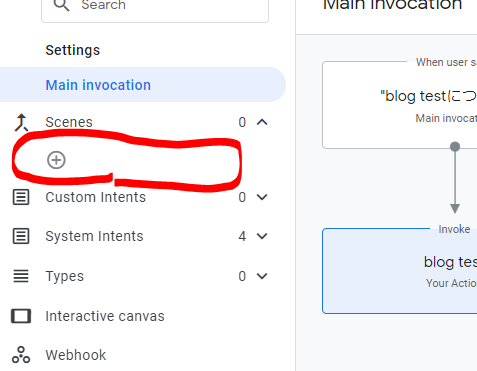This screenshot has height=371, width=477.
Task: Click the Types lines icon
Action: coord(21,276)
